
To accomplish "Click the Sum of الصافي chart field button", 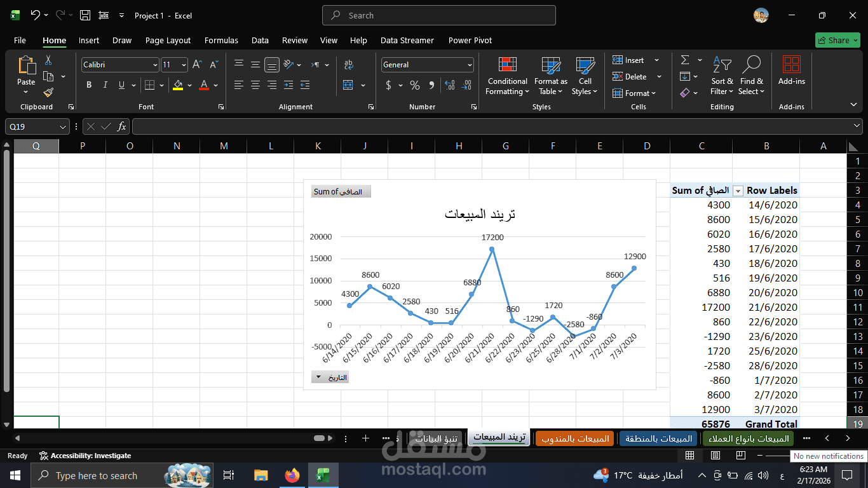I will point(341,192).
